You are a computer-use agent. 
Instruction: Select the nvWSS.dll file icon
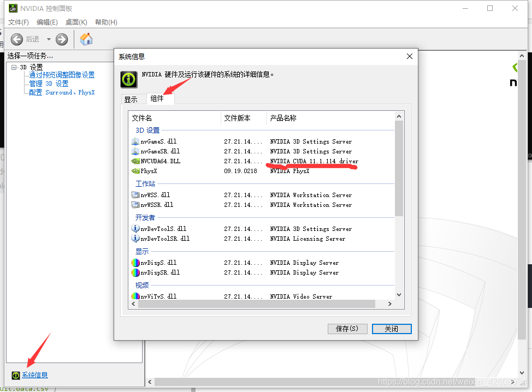pyautogui.click(x=135, y=195)
